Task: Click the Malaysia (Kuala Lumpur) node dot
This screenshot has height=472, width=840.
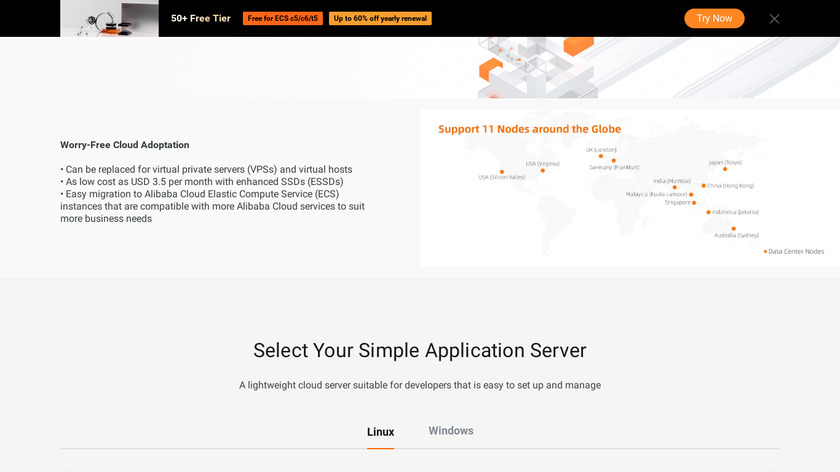Action: point(689,194)
